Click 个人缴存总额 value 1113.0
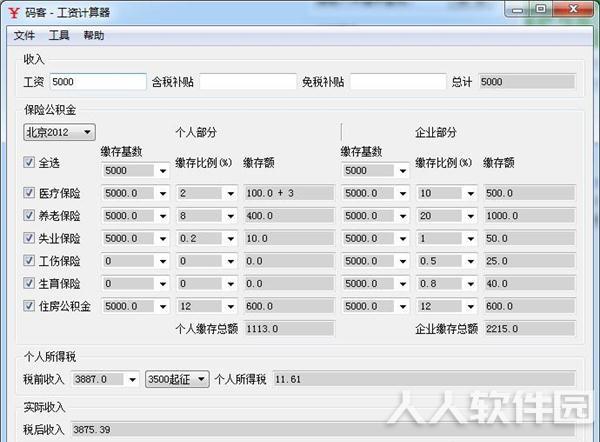The height and width of the screenshot is (442, 600). 289,329
